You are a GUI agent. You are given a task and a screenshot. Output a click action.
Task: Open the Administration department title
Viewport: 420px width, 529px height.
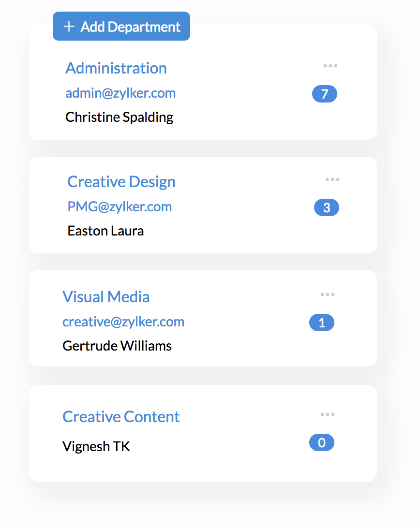click(x=116, y=68)
